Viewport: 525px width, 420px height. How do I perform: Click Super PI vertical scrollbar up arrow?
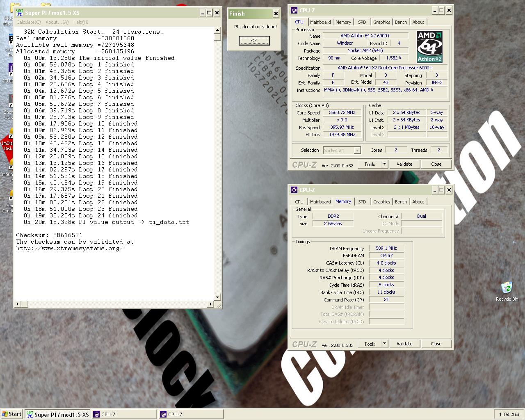pos(217,30)
